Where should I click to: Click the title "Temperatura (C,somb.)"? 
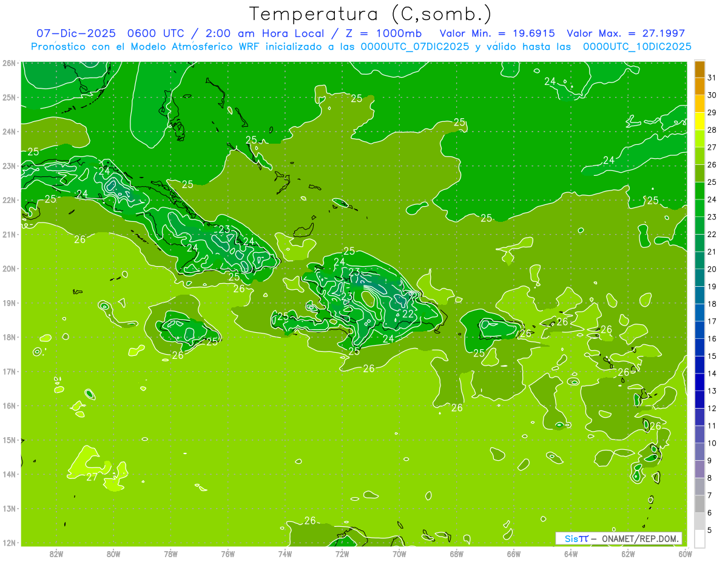(370, 14)
